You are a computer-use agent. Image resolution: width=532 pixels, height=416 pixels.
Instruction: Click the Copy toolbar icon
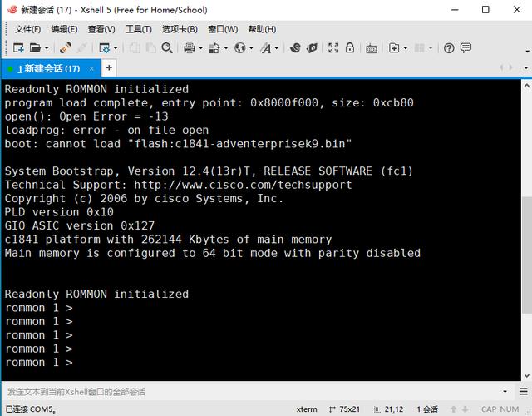pos(135,48)
